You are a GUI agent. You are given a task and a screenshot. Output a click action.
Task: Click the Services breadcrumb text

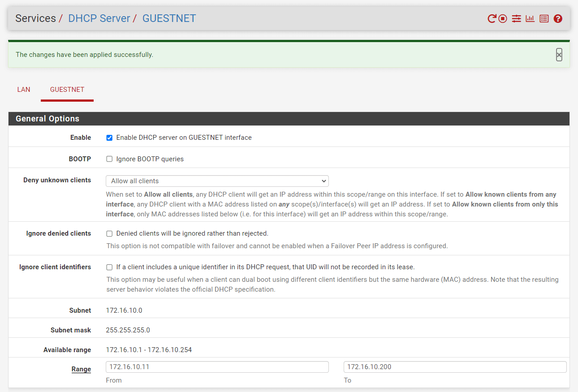click(35, 18)
